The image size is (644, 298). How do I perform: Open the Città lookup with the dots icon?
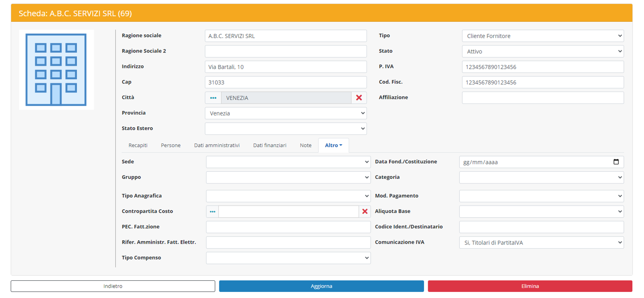pyautogui.click(x=213, y=98)
